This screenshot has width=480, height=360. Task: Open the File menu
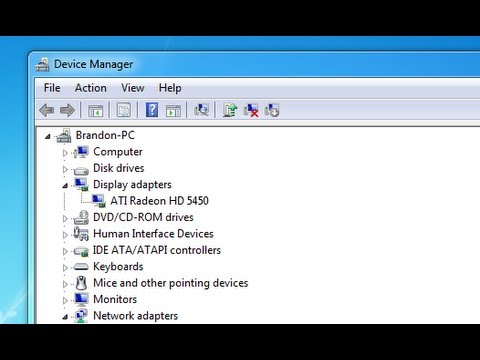(52, 88)
